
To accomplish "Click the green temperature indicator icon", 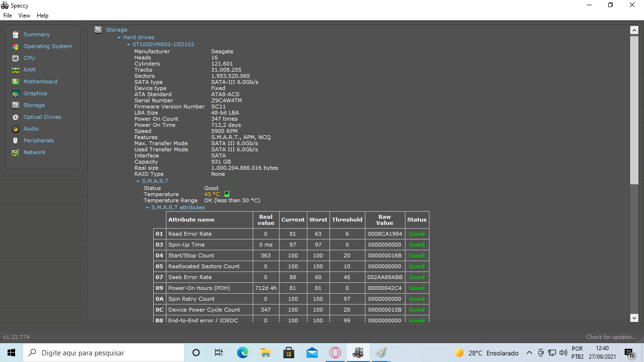I will pyautogui.click(x=227, y=194).
